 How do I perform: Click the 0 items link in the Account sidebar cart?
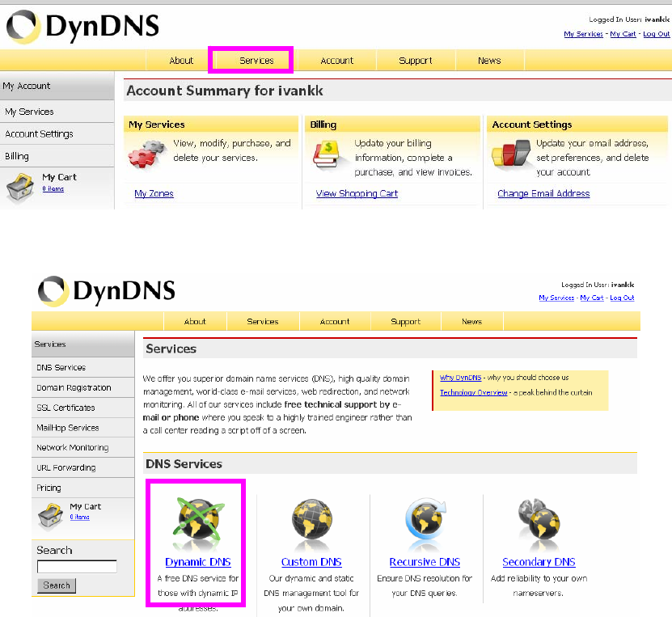(53, 188)
